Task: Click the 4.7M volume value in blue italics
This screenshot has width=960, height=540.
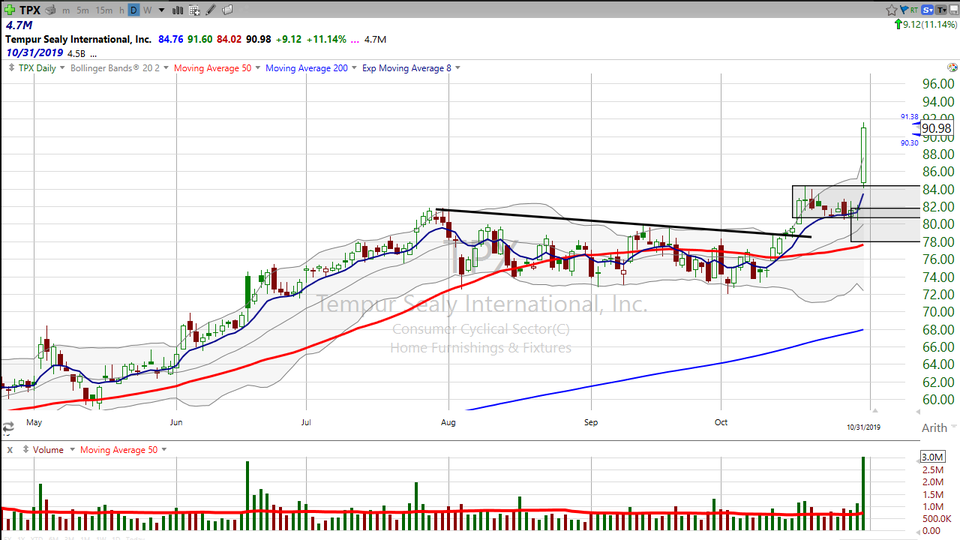Action: click(19, 25)
